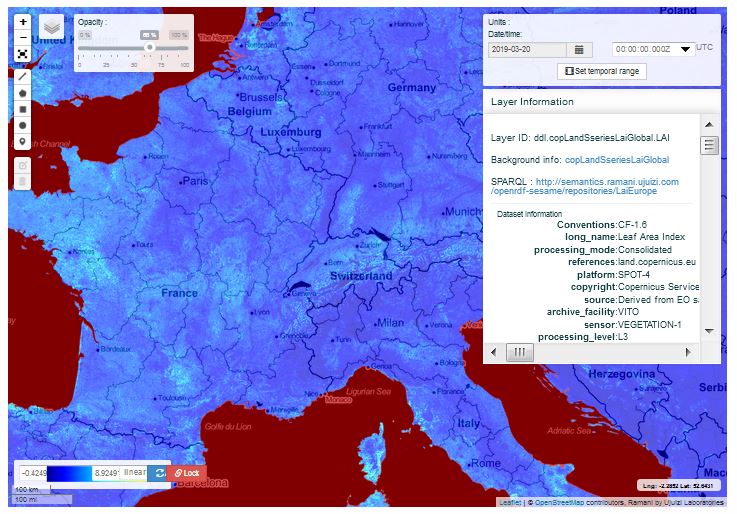Open the map layers control
This screenshot has height=514, width=737.
52,27
